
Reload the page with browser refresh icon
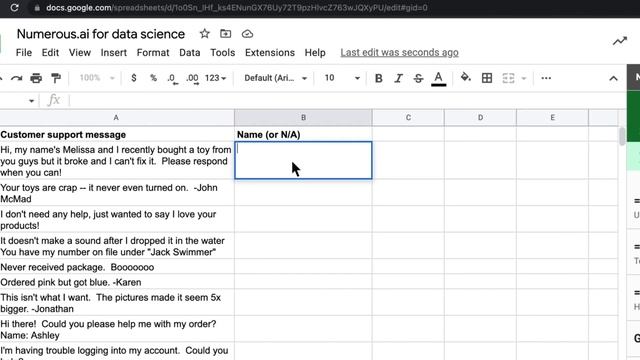(14, 8)
